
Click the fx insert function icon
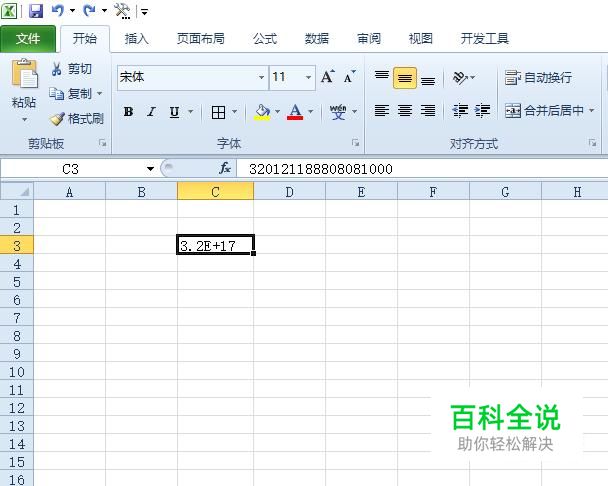click(225, 168)
